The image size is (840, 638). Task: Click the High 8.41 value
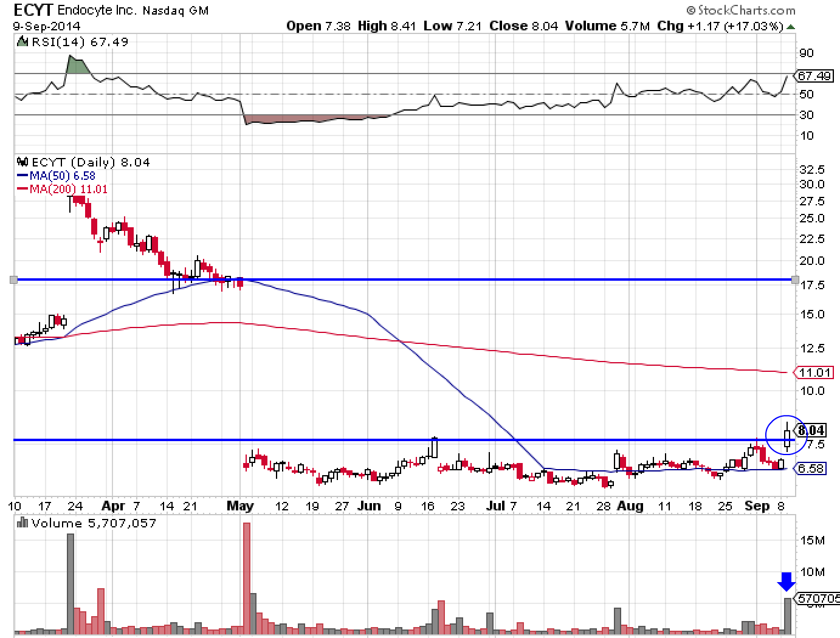pyautogui.click(x=387, y=26)
